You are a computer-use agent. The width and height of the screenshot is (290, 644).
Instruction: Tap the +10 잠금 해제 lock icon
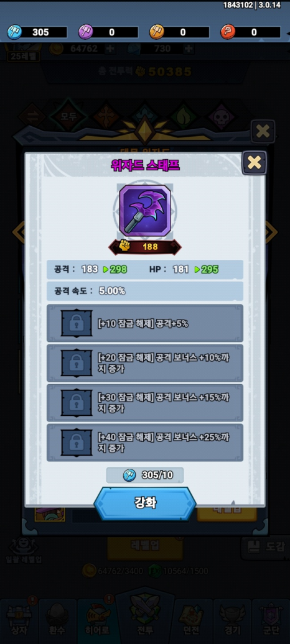pyautogui.click(x=77, y=323)
